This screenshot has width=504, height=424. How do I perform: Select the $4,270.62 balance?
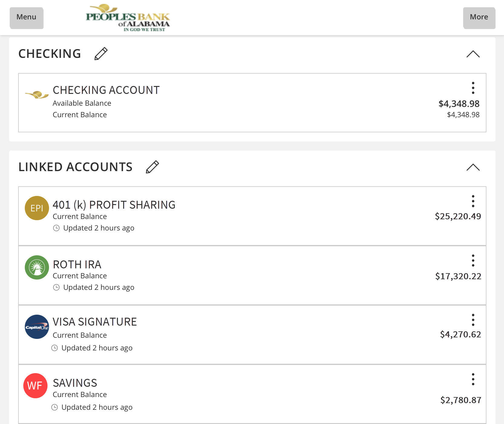click(x=460, y=334)
